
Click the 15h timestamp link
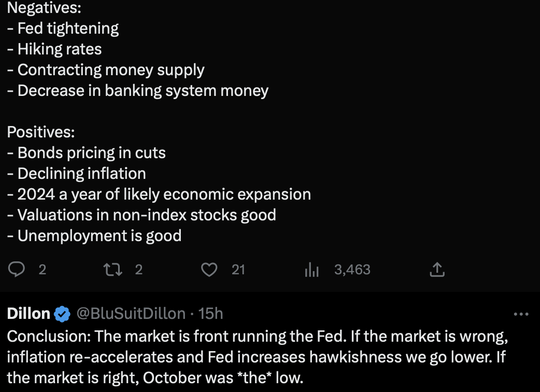coord(210,314)
